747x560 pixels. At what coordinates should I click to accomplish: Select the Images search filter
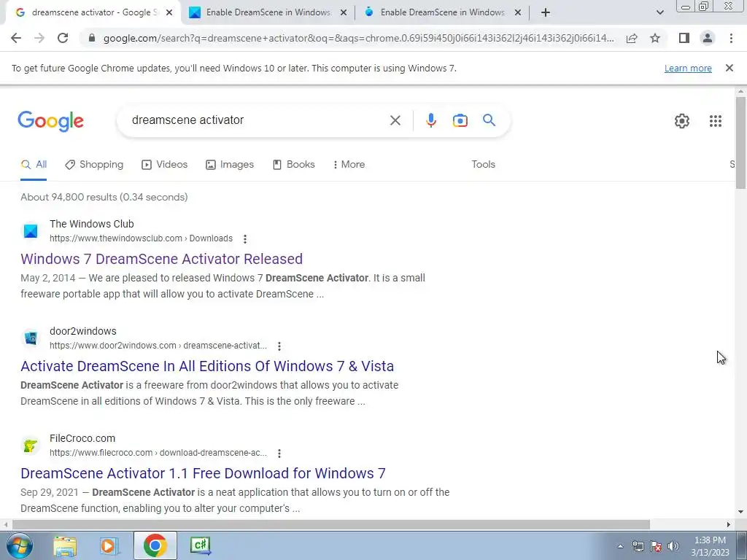230,165
